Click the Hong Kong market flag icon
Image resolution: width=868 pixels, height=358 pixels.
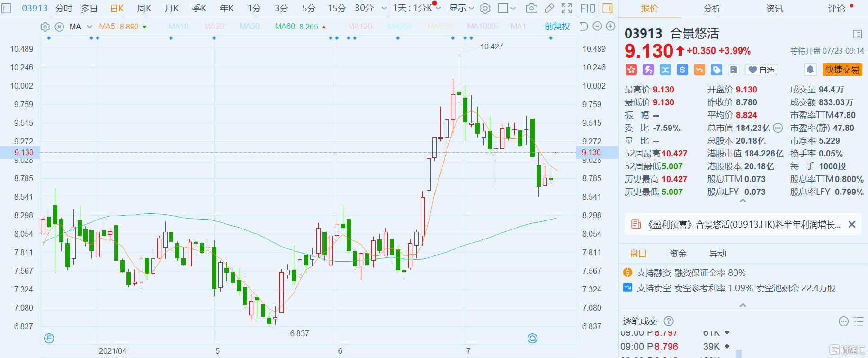tap(631, 70)
